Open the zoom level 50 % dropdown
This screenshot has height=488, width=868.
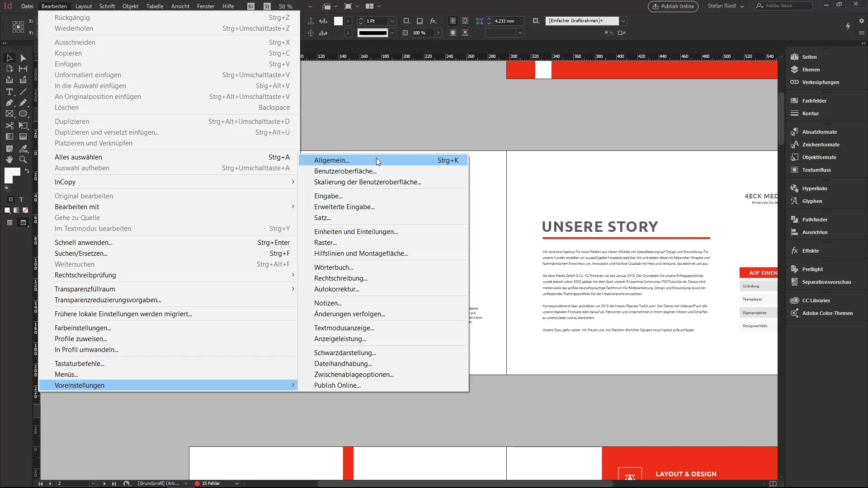310,6
